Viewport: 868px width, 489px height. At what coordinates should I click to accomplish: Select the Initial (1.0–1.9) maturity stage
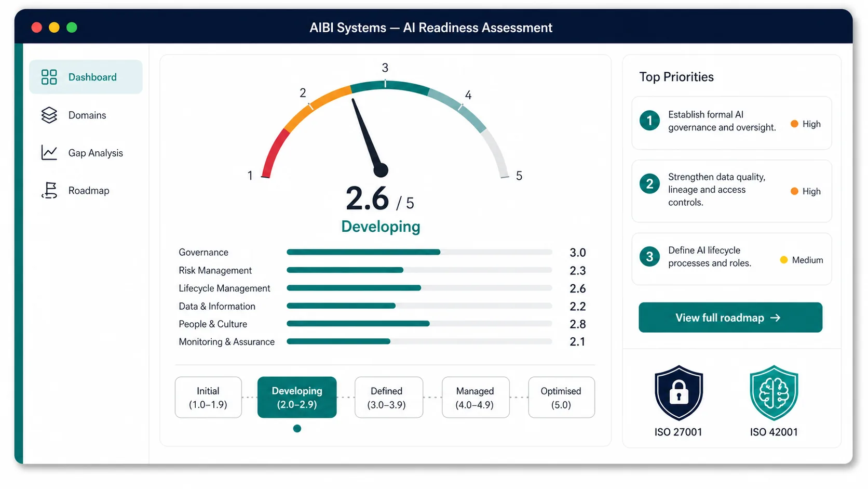(x=208, y=398)
